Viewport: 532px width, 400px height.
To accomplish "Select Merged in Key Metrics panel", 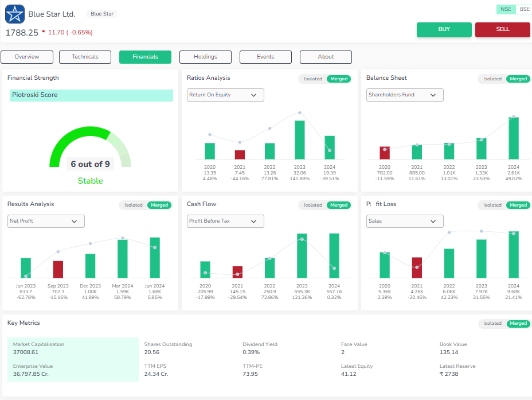I will (518, 323).
